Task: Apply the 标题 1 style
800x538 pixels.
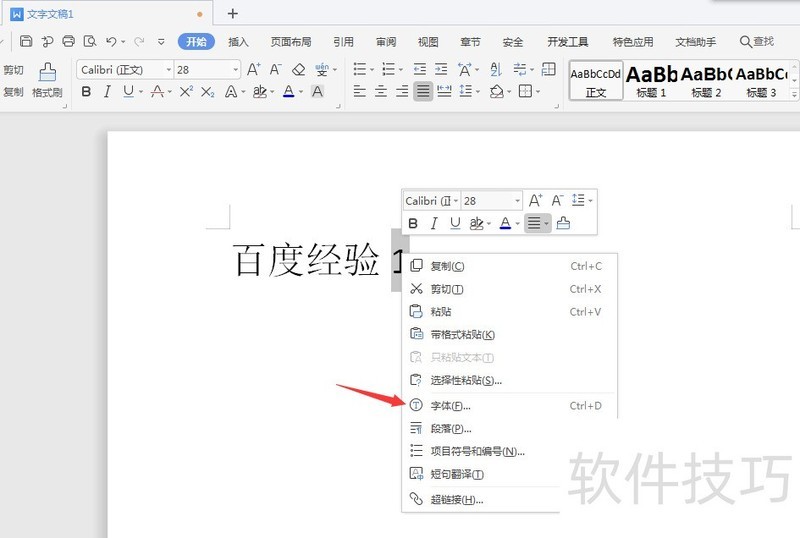Action: 651,81
